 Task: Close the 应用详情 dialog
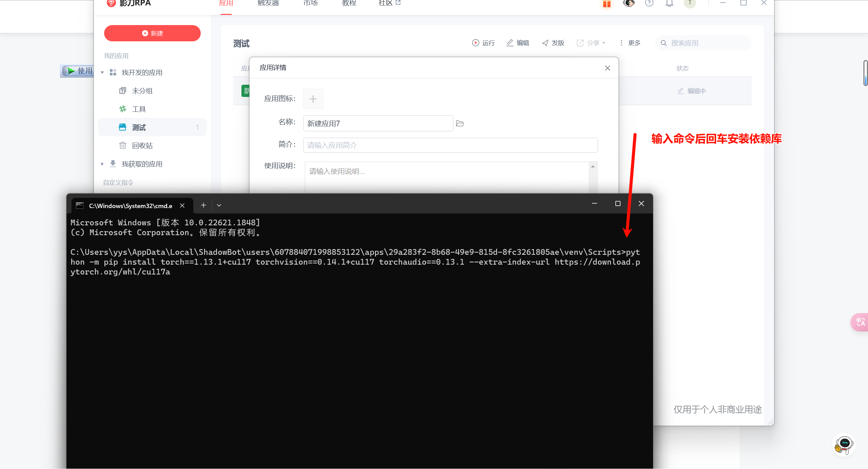(x=607, y=68)
